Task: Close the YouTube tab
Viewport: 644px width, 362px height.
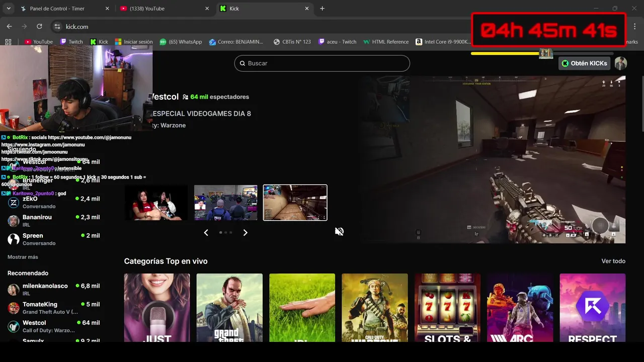Action: [207, 9]
